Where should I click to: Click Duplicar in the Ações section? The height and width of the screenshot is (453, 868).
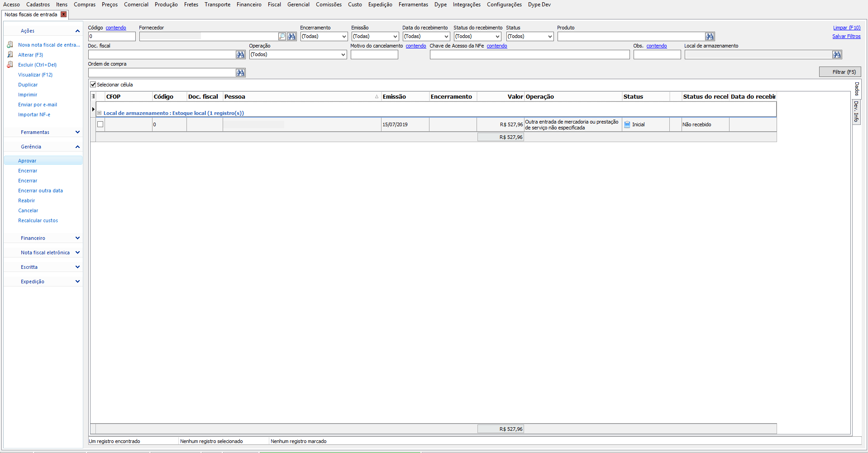coord(28,85)
